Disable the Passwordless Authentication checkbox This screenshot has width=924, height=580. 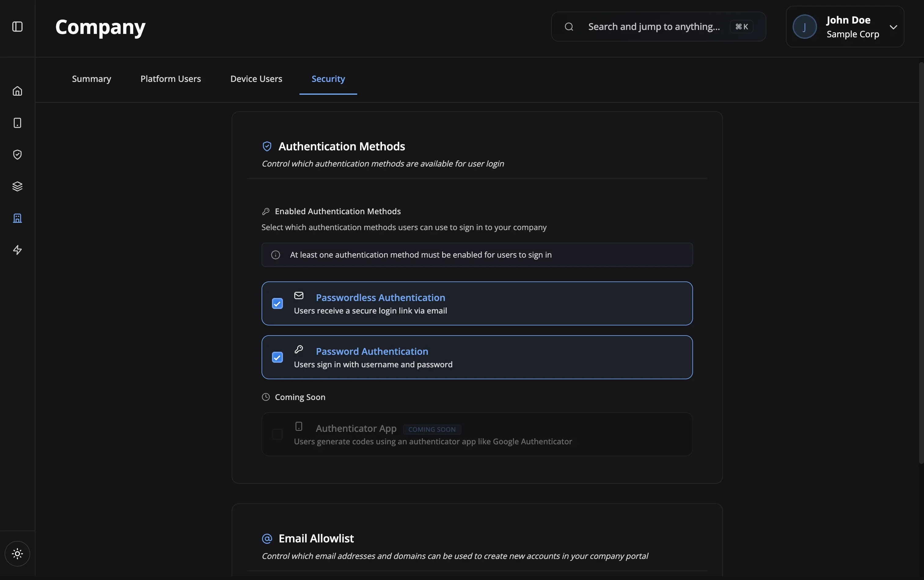pos(277,303)
